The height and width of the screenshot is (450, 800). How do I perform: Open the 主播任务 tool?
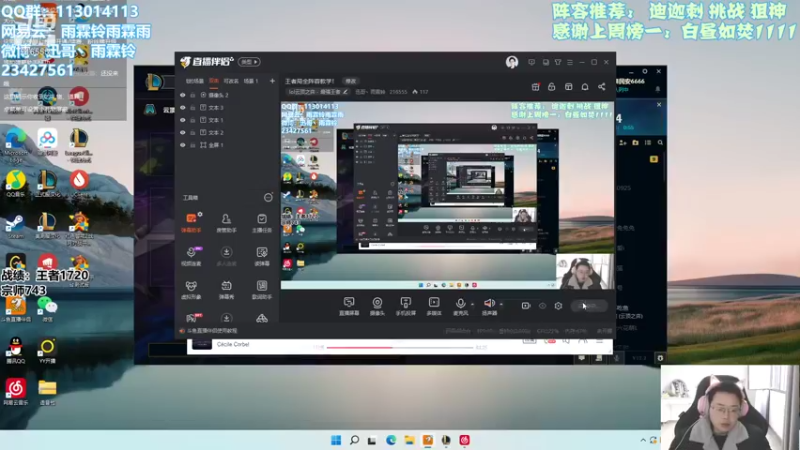(262, 223)
